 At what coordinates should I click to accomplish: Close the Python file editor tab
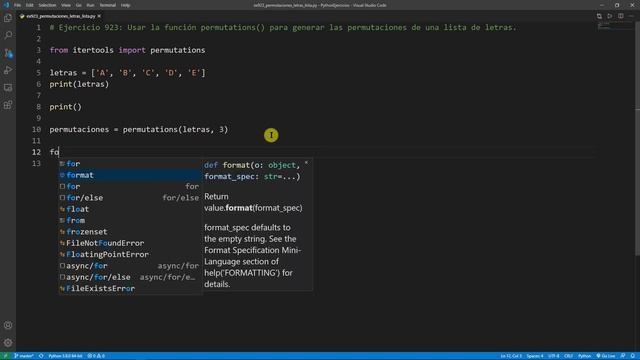[99, 16]
